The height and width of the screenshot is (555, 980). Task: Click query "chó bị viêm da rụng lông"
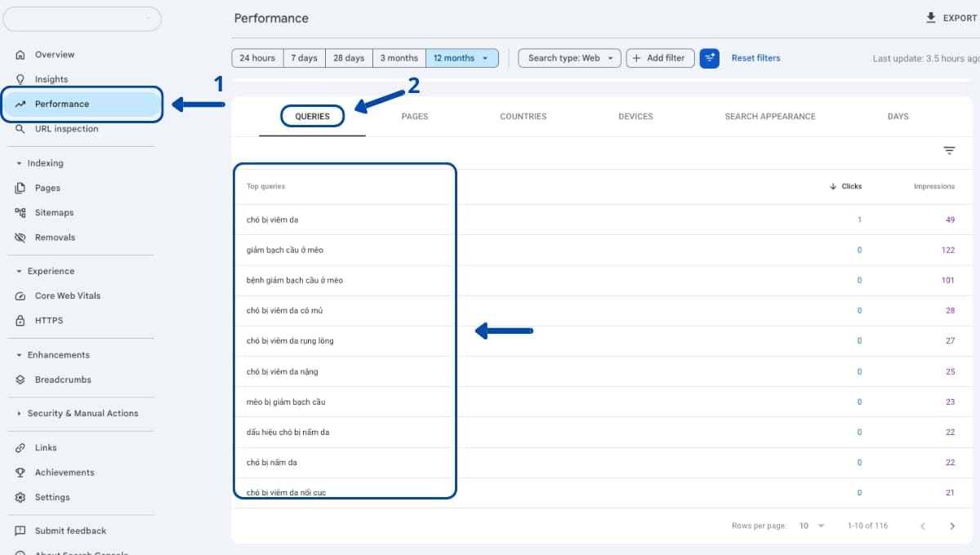click(290, 341)
